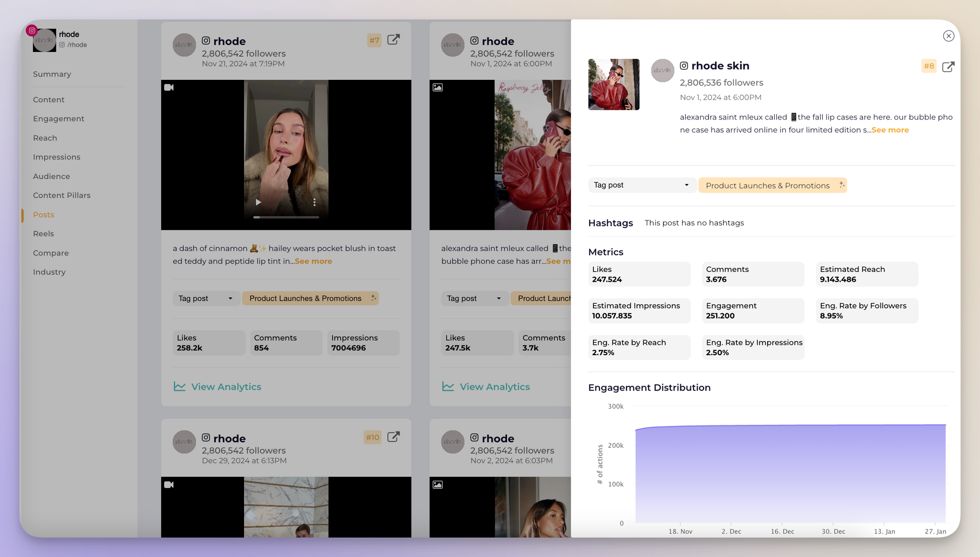Open Tag post dropdown on Nov 1 post
The height and width of the screenshot is (557, 980).
click(475, 298)
